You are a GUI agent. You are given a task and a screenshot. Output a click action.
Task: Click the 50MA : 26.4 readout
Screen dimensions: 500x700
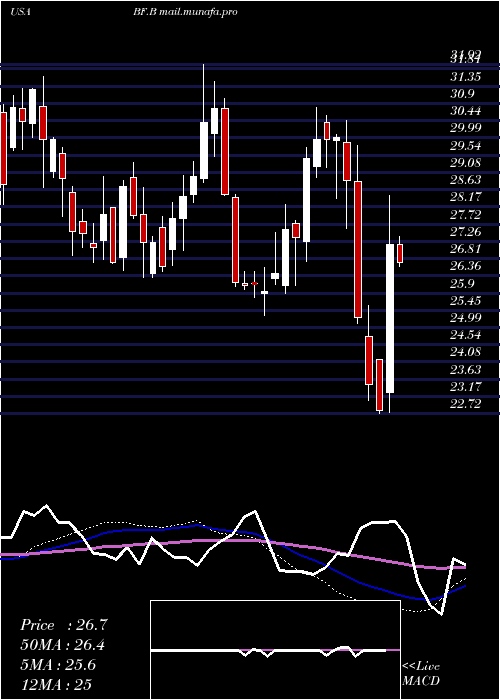coord(63,645)
